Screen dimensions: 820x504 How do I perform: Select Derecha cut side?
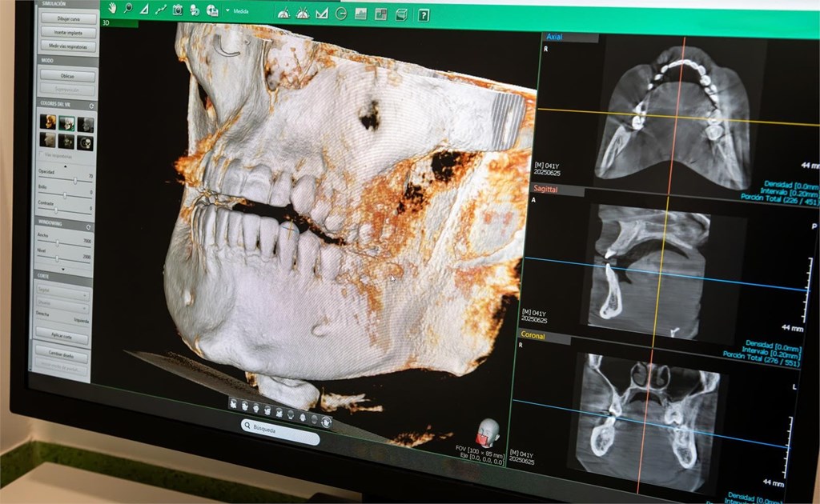coord(42,314)
